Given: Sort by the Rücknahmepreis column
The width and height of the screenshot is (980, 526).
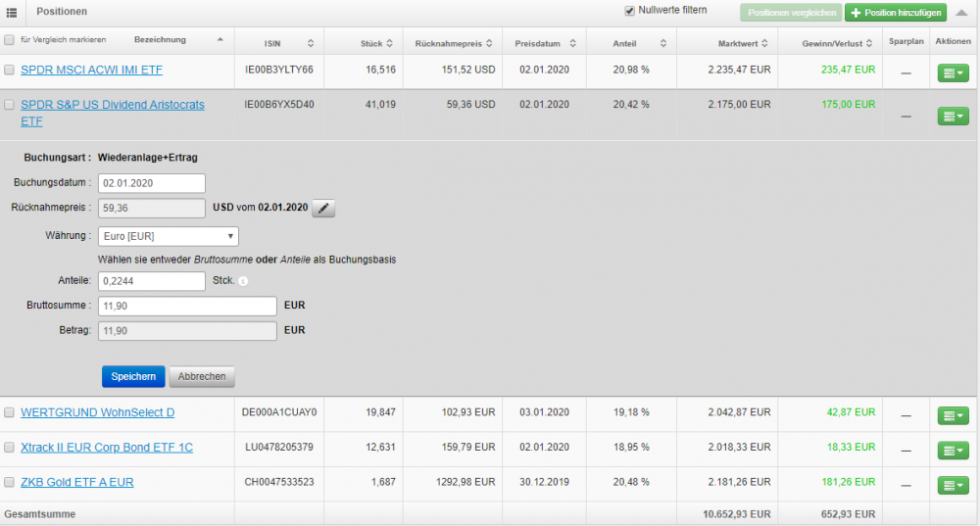Looking at the screenshot, I should point(489,43).
